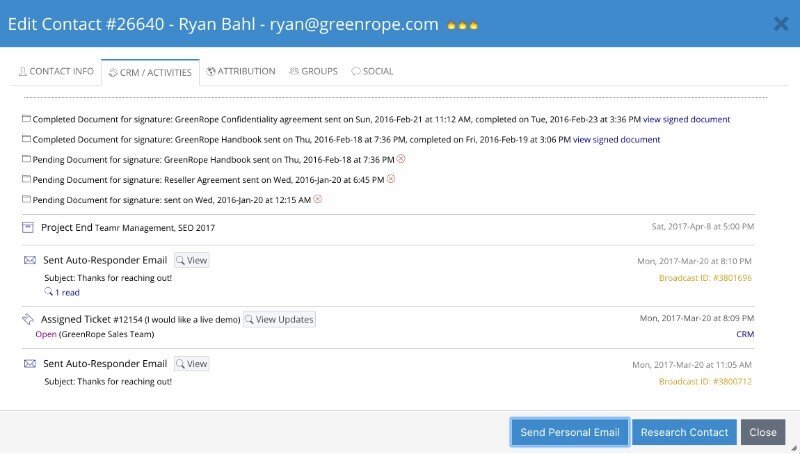Click red cancel icon for pending Reseller Agreement
Image resolution: width=800 pixels, height=454 pixels.
(391, 179)
